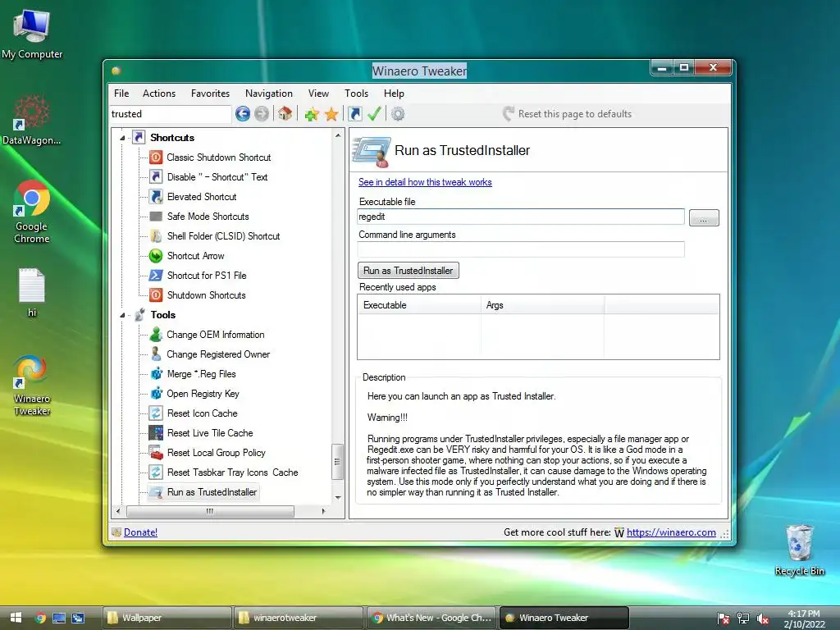
Task: Click the 'Args' column header
Action: point(543,305)
